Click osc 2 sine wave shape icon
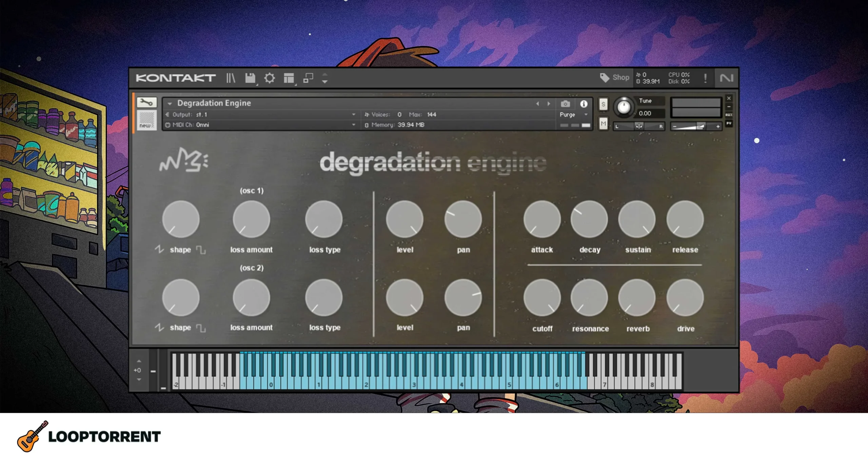 pyautogui.click(x=159, y=327)
